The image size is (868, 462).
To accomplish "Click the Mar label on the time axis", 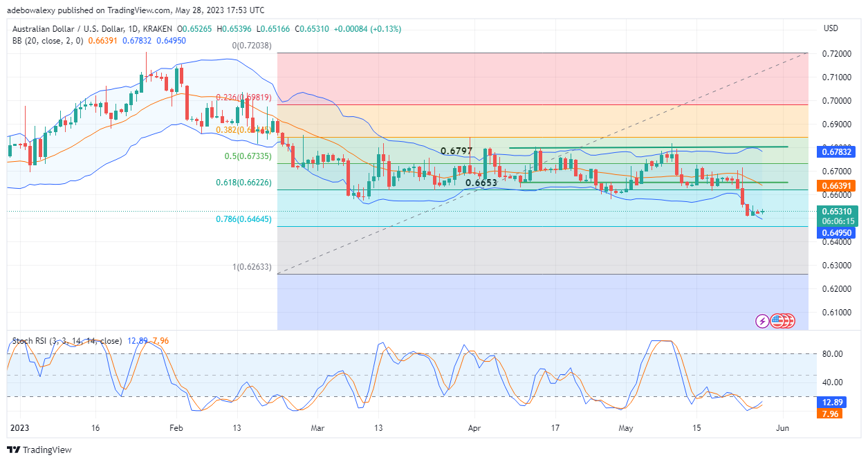I will click(x=317, y=428).
